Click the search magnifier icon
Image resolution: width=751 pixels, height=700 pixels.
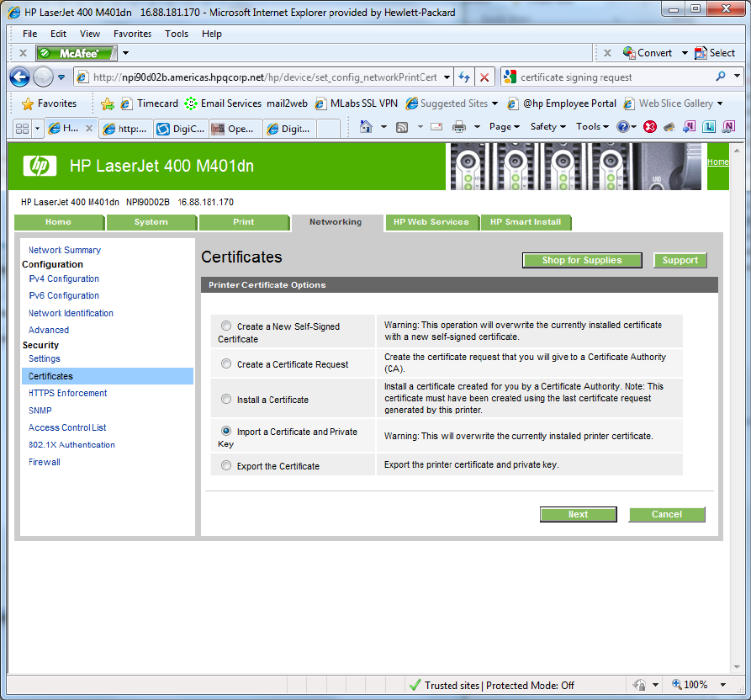(721, 77)
